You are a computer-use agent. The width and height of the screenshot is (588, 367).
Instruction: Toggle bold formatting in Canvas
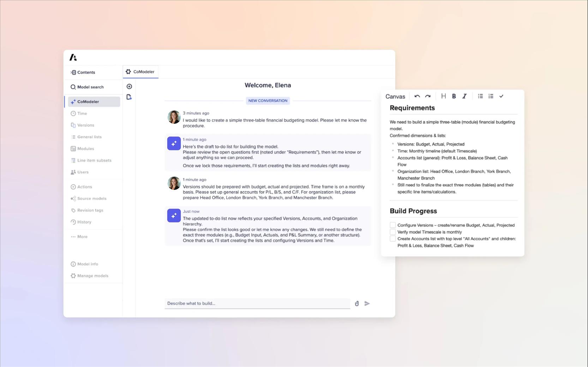tap(454, 96)
